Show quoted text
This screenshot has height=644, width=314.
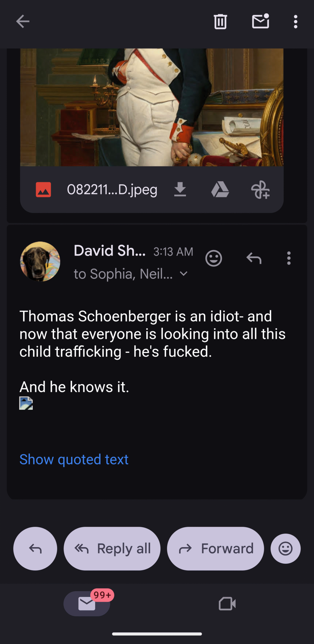coord(74,460)
